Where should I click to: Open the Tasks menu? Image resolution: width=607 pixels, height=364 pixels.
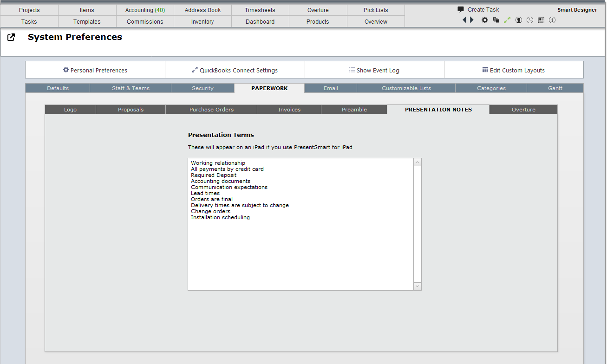pos(29,21)
